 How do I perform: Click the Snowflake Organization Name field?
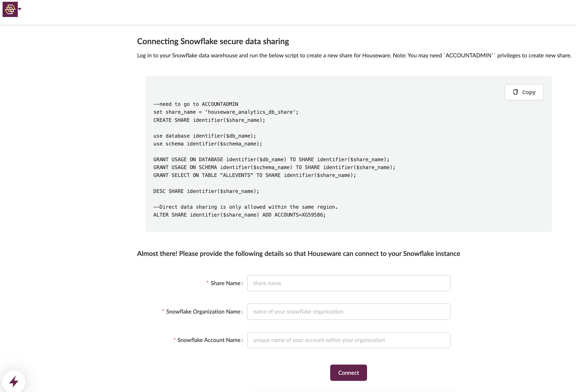348,311
